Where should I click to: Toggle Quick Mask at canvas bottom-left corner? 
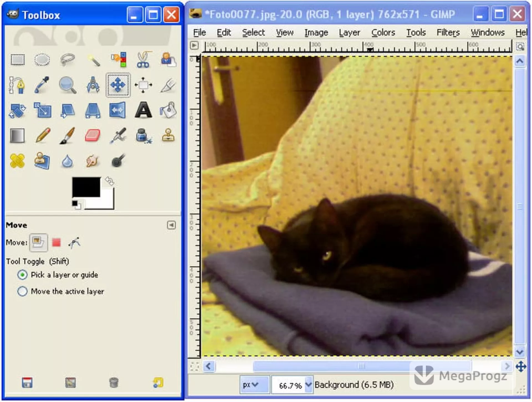point(195,367)
